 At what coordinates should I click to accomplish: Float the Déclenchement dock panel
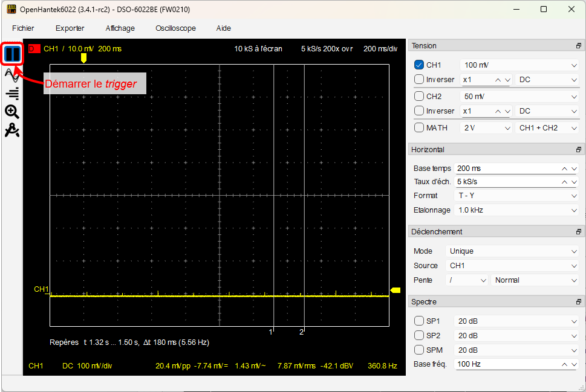[x=579, y=231]
